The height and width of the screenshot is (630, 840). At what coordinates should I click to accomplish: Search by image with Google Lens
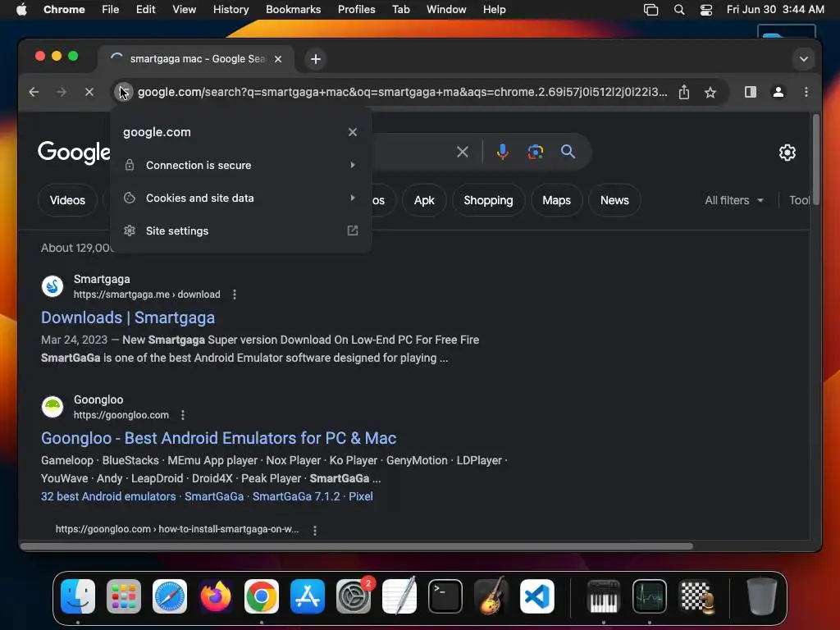[535, 152]
